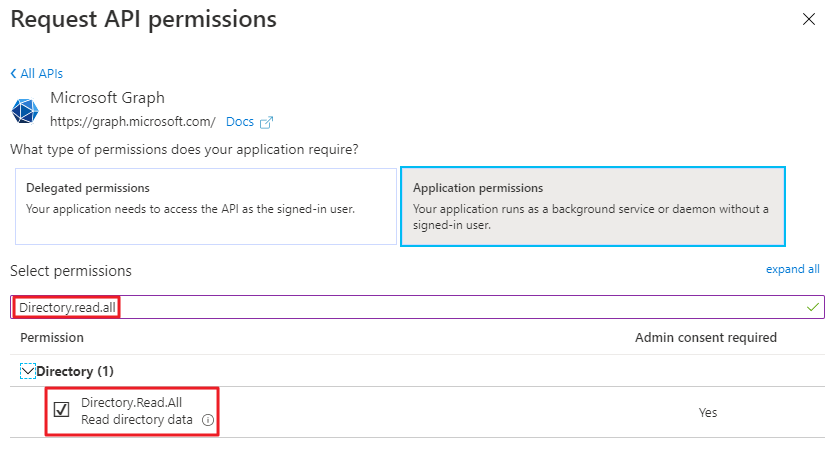
Task: Open the external link icon beside Docs
Action: (266, 122)
